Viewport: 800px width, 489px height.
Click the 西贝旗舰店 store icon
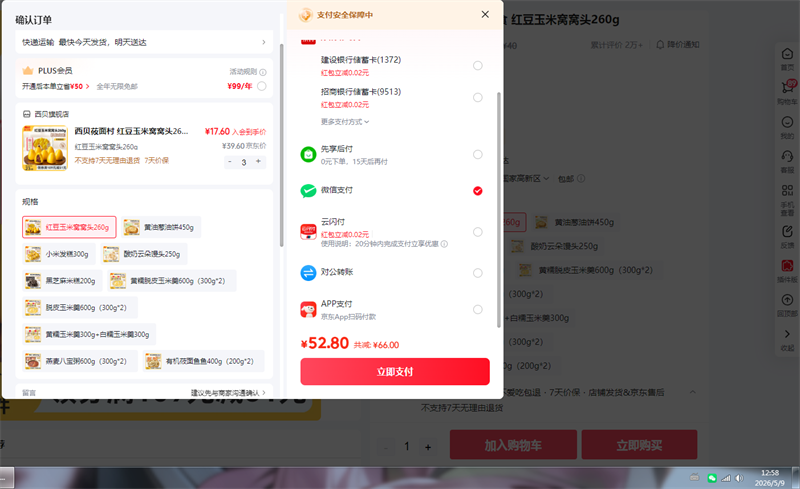click(27, 114)
